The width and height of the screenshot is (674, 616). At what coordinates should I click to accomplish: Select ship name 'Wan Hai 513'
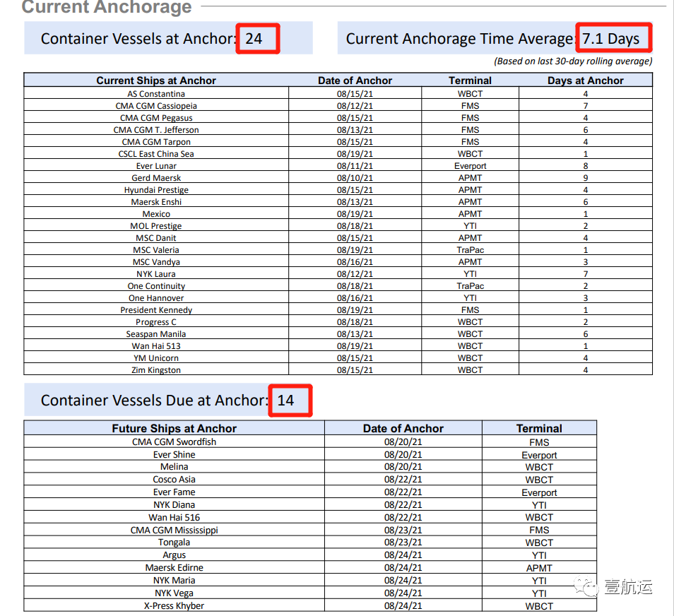coord(156,346)
